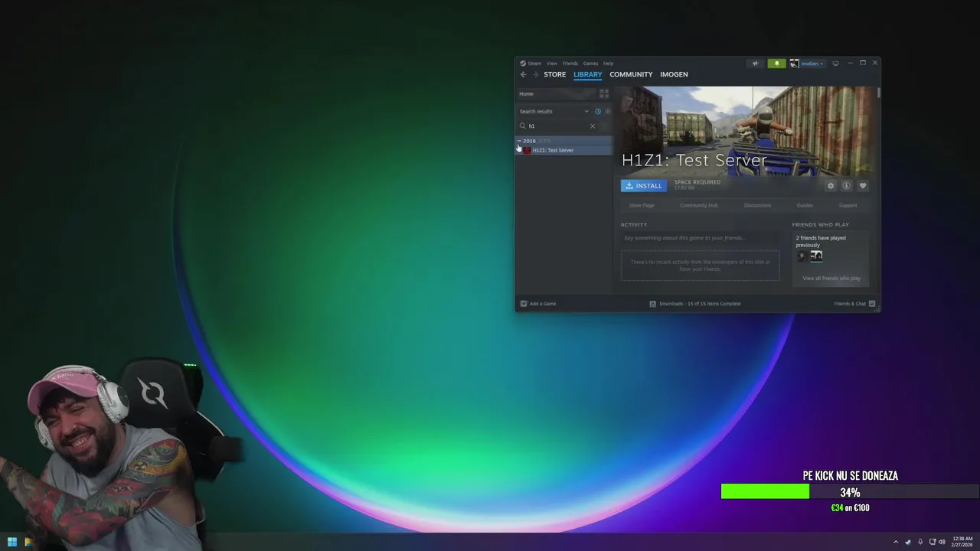This screenshot has width=980, height=551.
Task: Open the Downloads status icon
Action: 652,304
